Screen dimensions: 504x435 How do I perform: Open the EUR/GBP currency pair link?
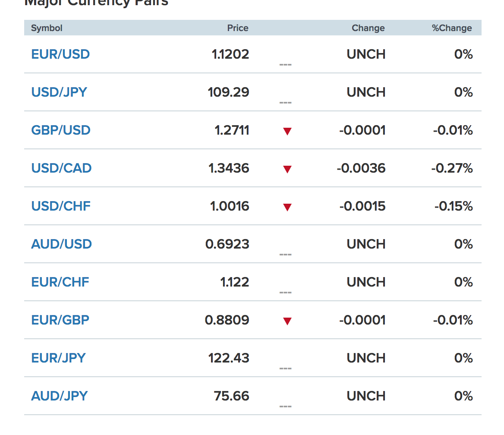coord(60,320)
